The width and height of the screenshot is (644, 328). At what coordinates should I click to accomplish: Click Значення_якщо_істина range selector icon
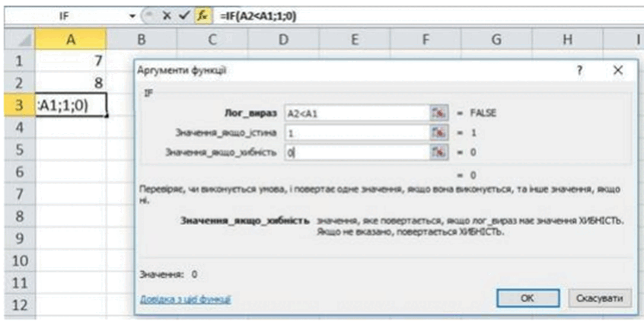coord(438,132)
